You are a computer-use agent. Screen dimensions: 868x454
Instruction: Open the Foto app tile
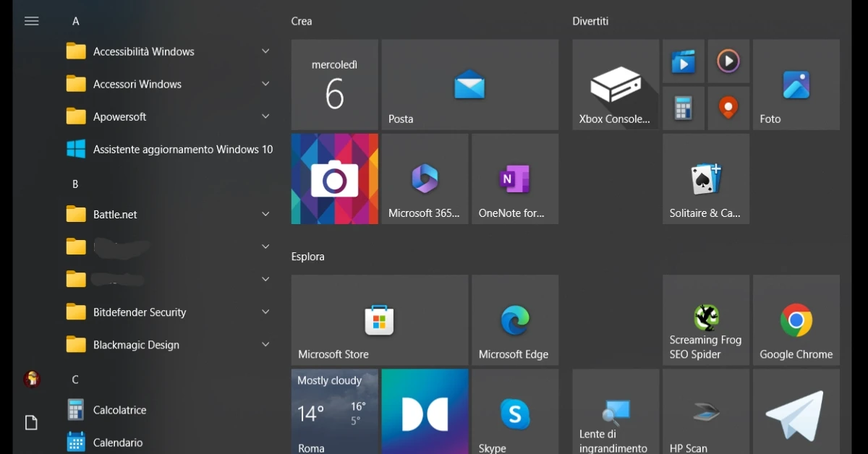pos(796,85)
